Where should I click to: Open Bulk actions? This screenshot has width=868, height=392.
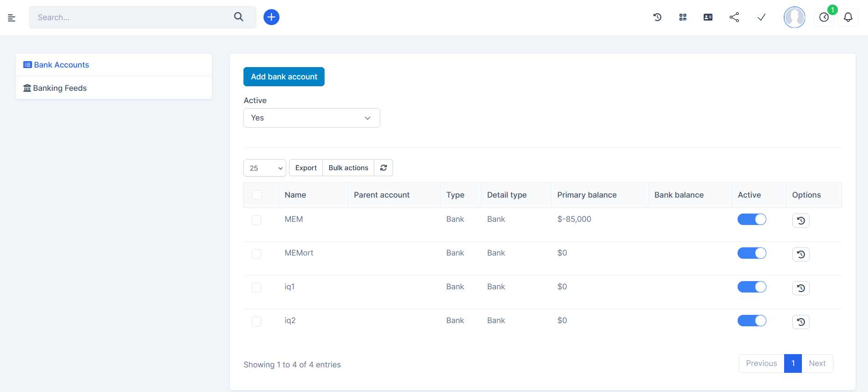pyautogui.click(x=348, y=168)
